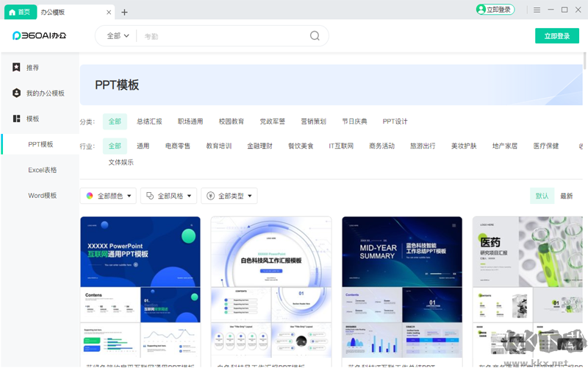The height and width of the screenshot is (368, 588).
Task: Open the 全部类型 dropdown
Action: tap(229, 196)
